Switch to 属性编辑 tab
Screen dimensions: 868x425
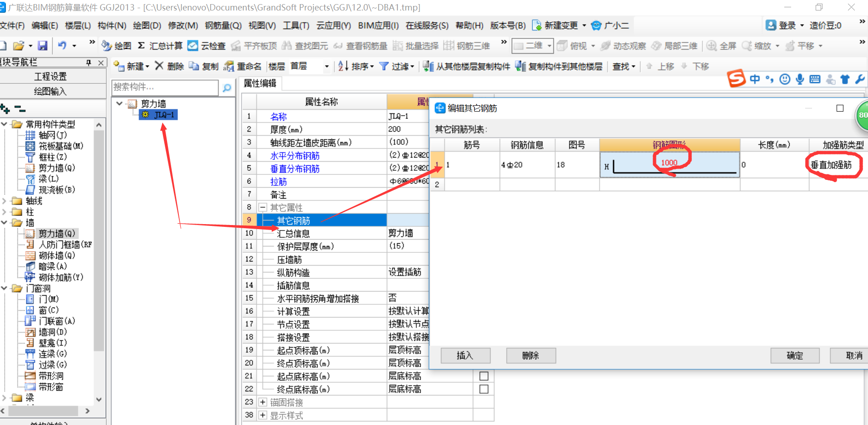[260, 83]
